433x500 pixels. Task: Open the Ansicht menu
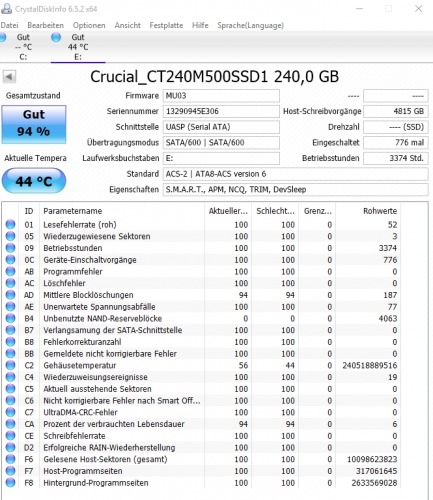[x=128, y=25]
